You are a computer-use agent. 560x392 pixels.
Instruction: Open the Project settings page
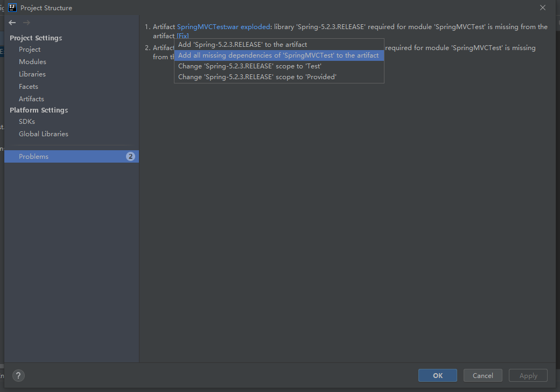[30, 49]
